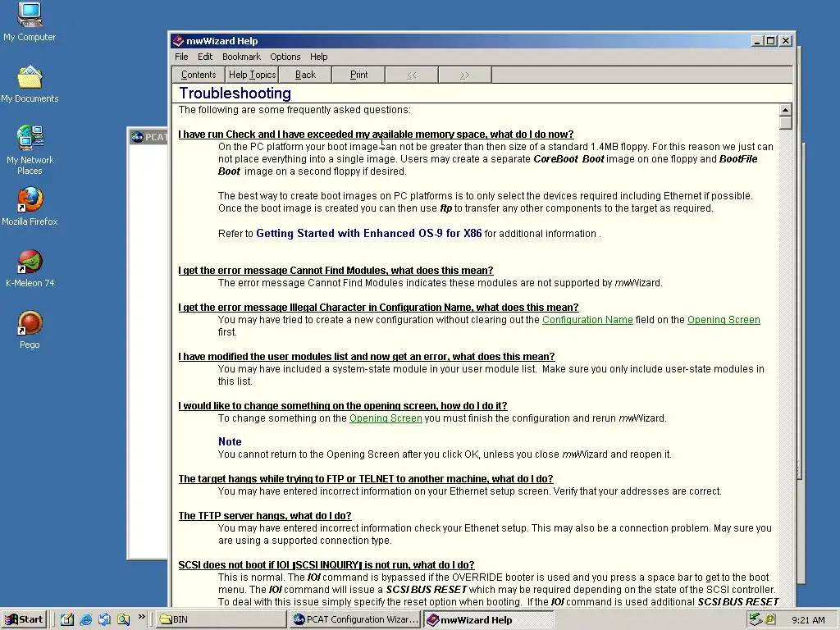Click the mwWizard Help title bar icon

pos(178,41)
